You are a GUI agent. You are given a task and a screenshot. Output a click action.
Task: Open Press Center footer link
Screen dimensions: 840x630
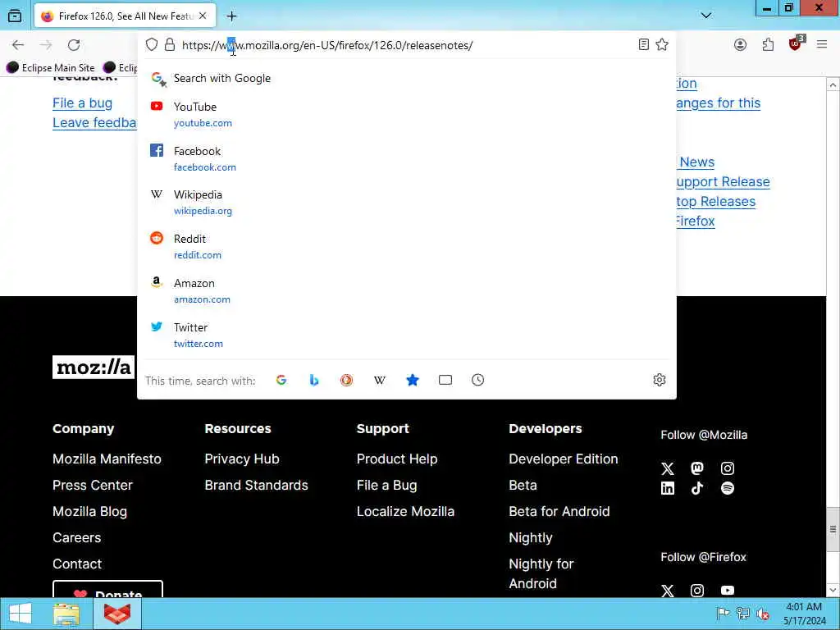click(x=92, y=485)
